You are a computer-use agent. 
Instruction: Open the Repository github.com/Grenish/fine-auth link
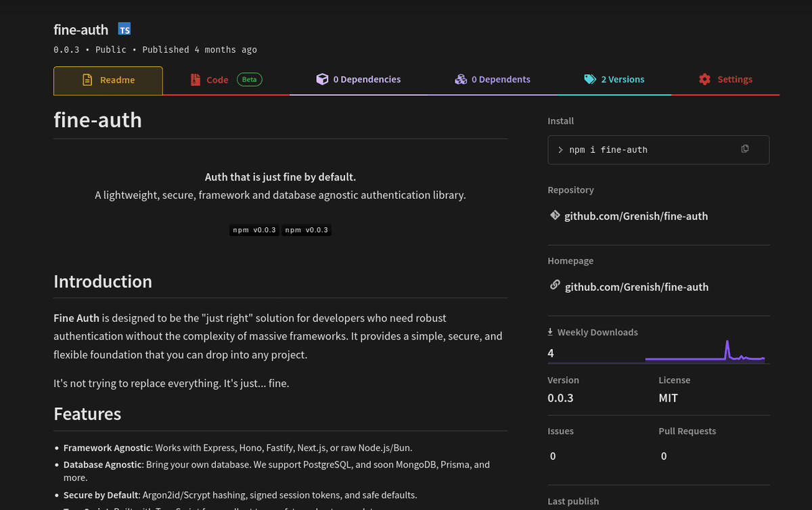pos(636,216)
